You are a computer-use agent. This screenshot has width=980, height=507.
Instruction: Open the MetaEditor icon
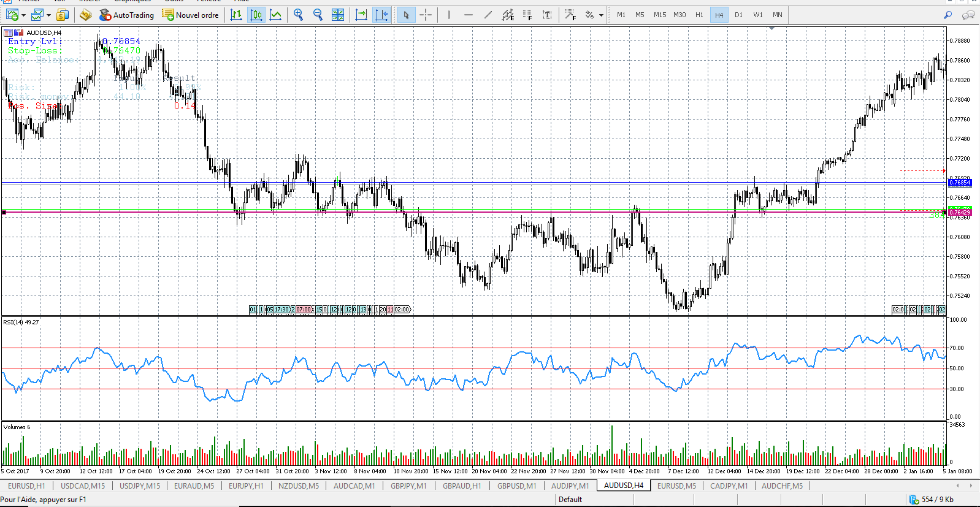[85, 15]
